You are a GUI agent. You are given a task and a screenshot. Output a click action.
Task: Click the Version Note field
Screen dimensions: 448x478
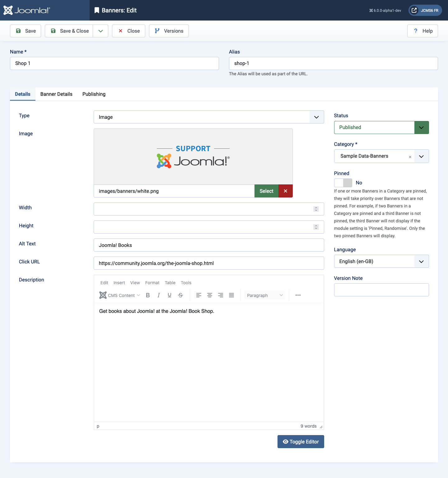pos(381,290)
